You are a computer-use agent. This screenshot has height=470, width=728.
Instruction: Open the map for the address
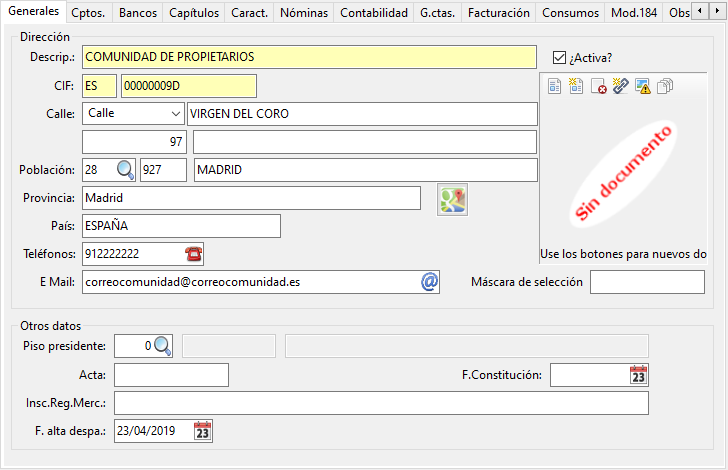tap(453, 199)
